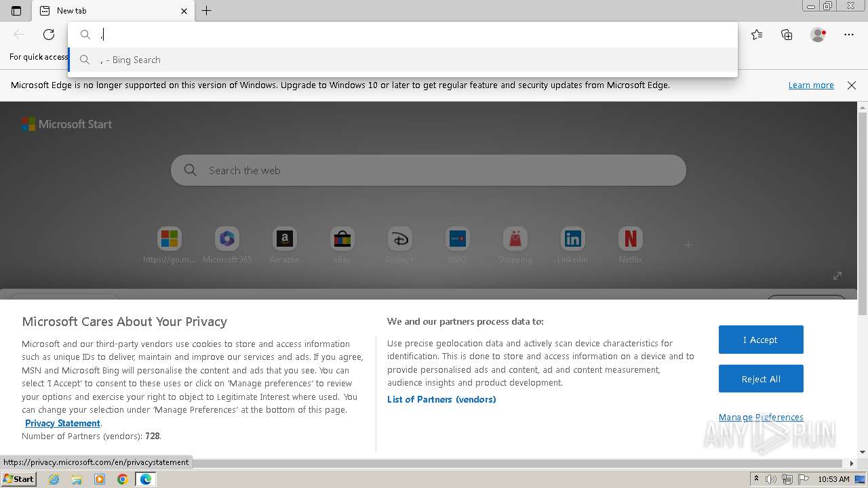868x488 pixels.
Task: Select the New tab tab
Action: tap(113, 11)
